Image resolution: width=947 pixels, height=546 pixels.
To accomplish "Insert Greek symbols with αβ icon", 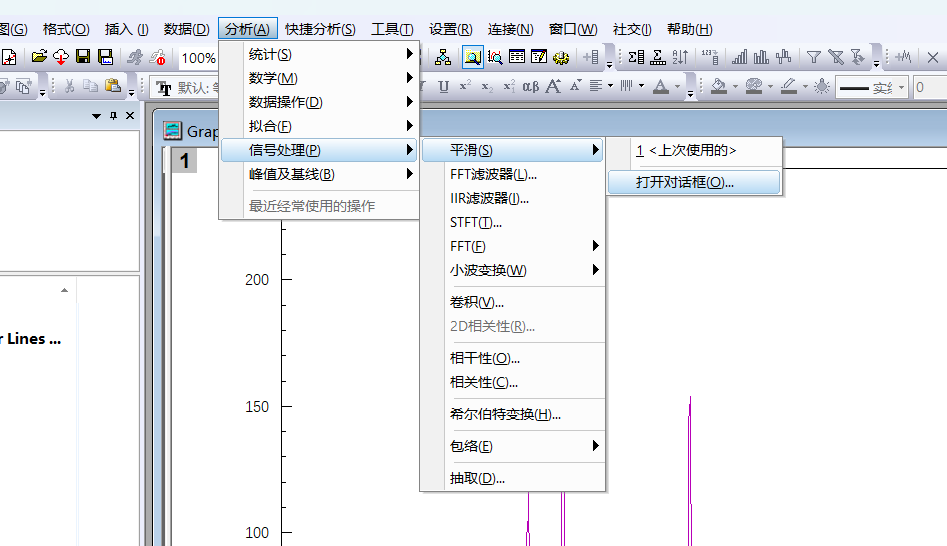I will pyautogui.click(x=530, y=86).
